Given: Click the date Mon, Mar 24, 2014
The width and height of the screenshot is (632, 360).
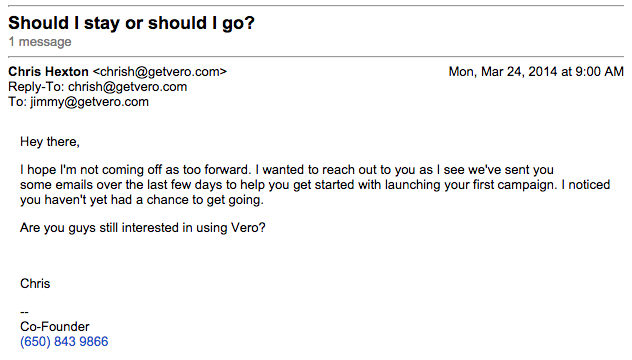Looking at the screenshot, I should [x=503, y=72].
